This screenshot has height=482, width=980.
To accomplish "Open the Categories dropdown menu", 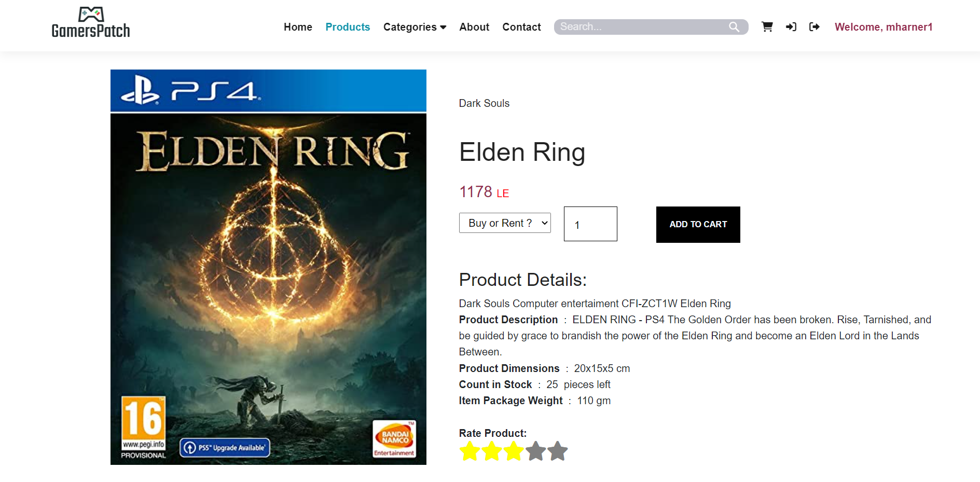I will point(415,27).
